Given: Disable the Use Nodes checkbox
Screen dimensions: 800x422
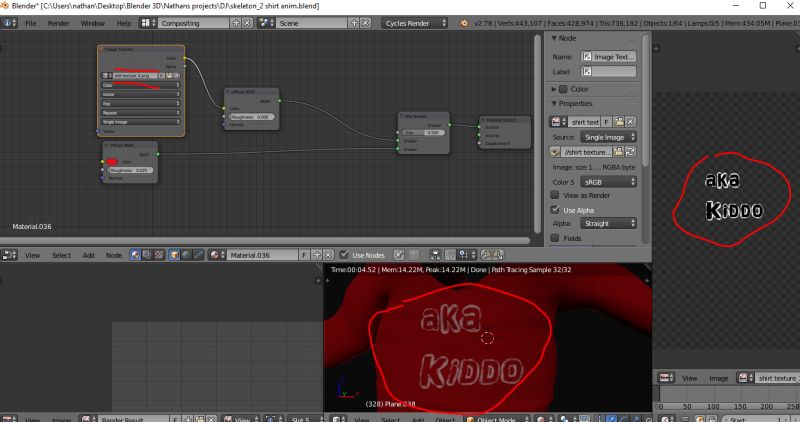Looking at the screenshot, I should point(344,255).
